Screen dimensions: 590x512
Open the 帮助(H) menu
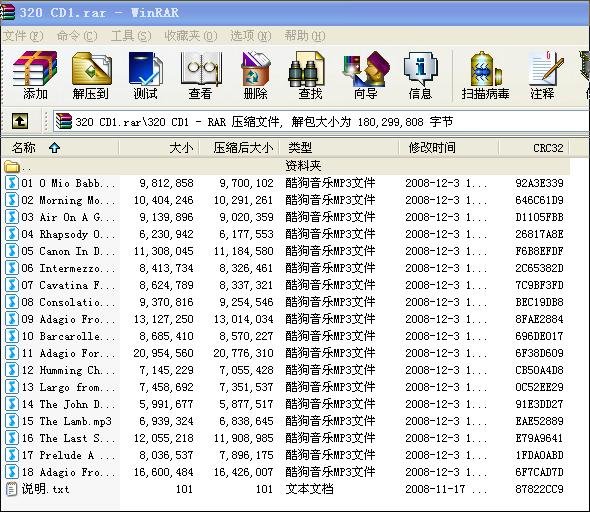[305, 36]
